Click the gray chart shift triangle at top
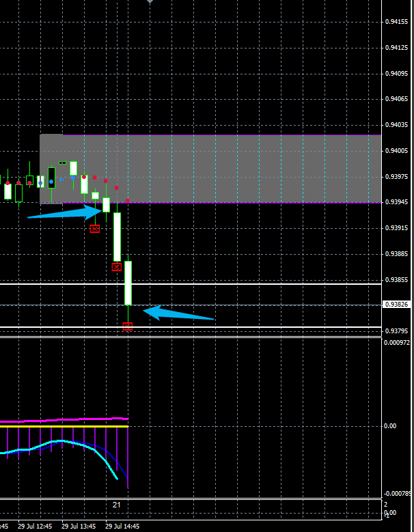The width and height of the screenshot is (414, 532). 150,1
